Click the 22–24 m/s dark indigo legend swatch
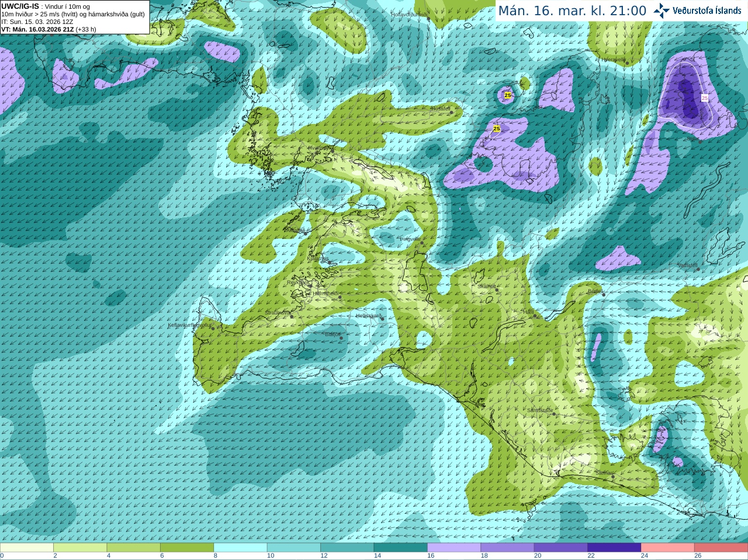The height and width of the screenshot is (560, 748). [614, 548]
